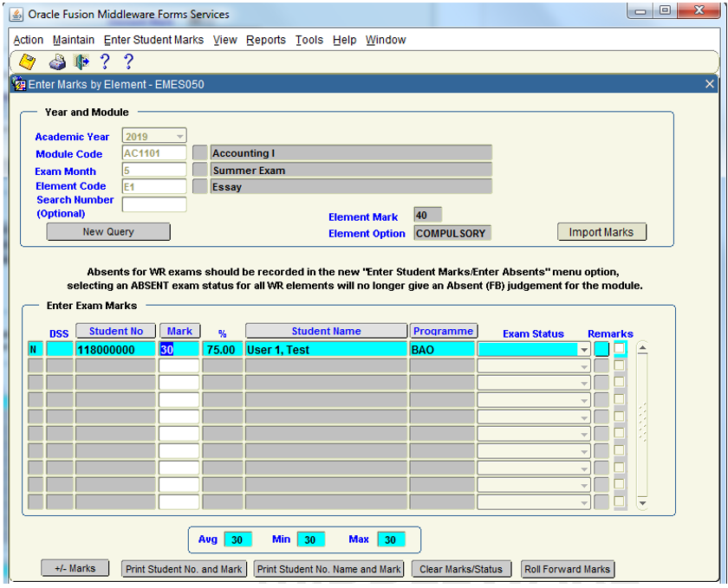This screenshot has width=728, height=588.
Task: Click scrollbar down arrow in marks table
Action: [x=642, y=502]
